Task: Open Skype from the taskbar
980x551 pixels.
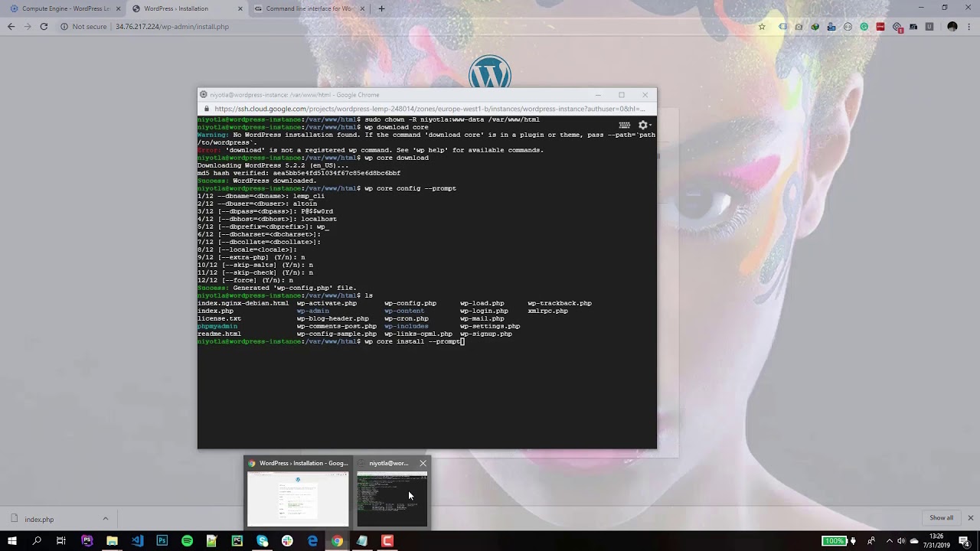Action: [263, 541]
